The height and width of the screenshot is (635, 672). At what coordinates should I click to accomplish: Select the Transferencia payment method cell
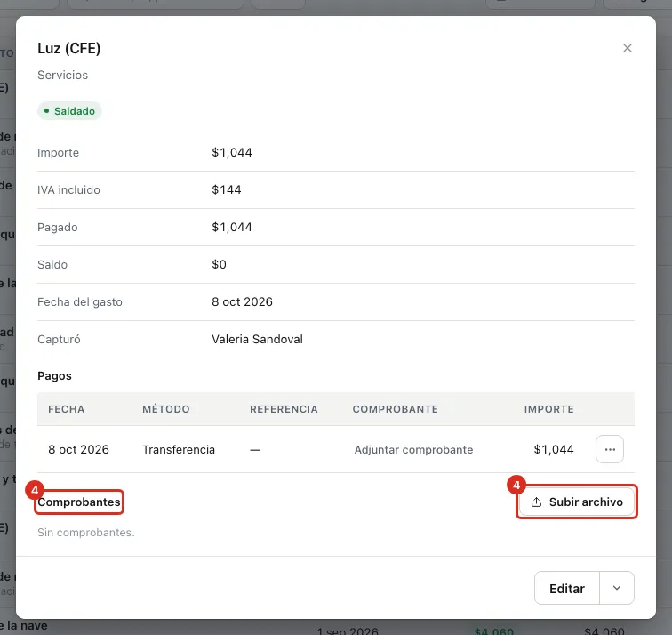pyautogui.click(x=179, y=450)
